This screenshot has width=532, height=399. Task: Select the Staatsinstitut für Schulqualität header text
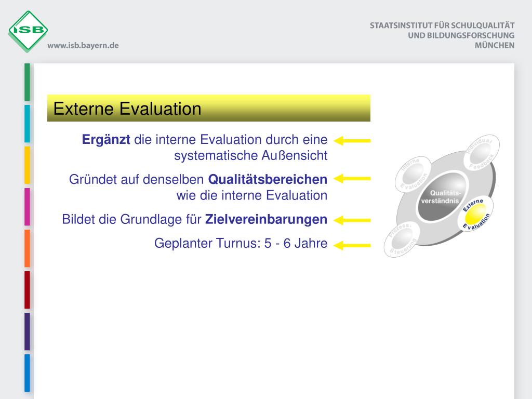(442, 25)
